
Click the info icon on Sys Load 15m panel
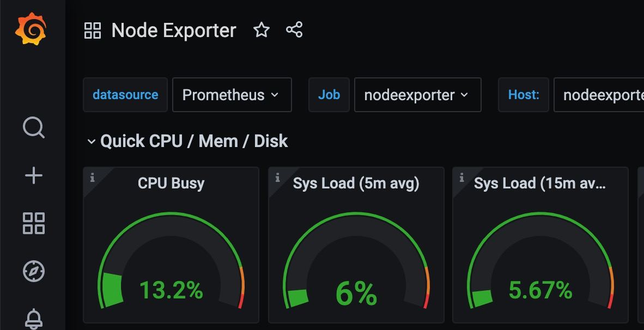click(x=461, y=178)
